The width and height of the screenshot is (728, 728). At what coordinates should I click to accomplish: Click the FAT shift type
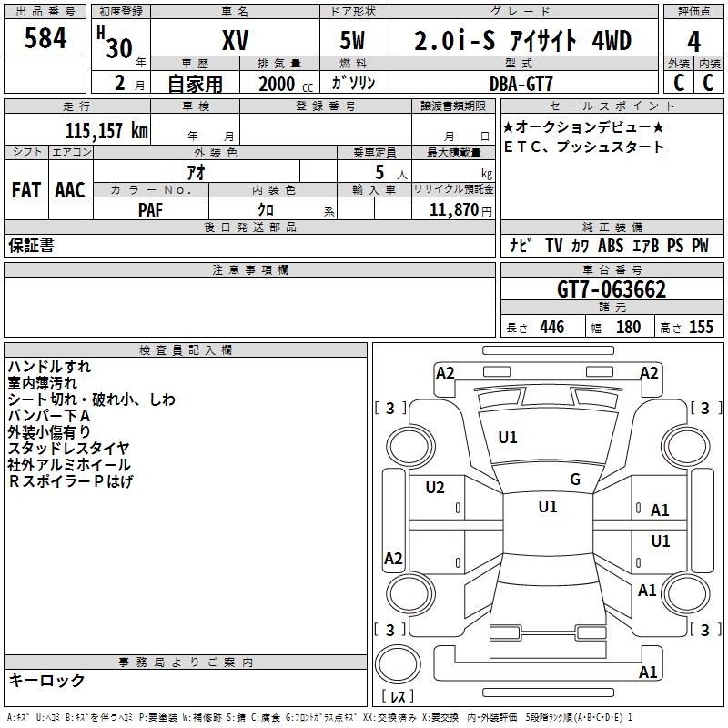(x=26, y=190)
